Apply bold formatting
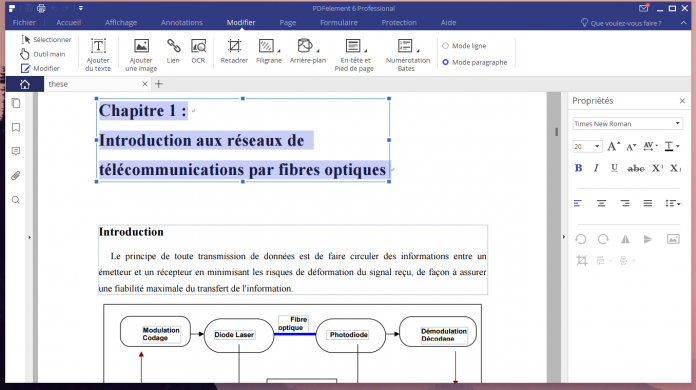Viewport: 696px width, 390px height. tap(578, 168)
